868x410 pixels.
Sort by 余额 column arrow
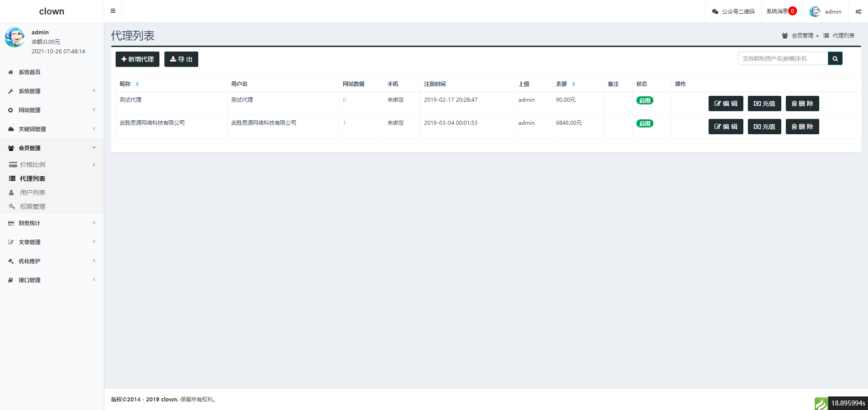tap(574, 84)
